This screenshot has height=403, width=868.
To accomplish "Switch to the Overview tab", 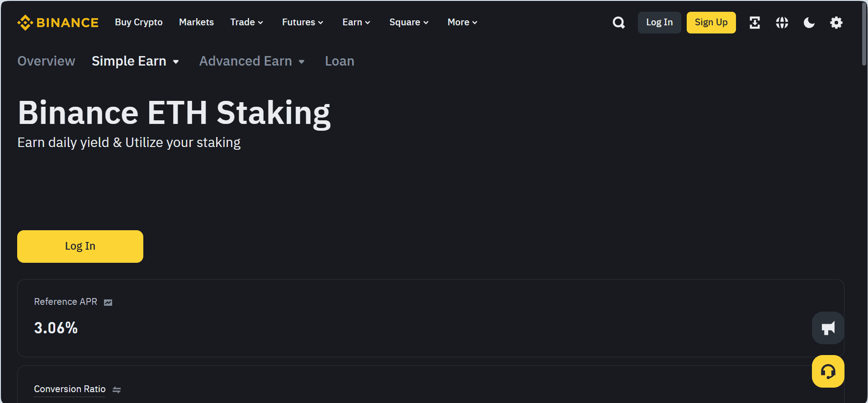I will point(46,61).
